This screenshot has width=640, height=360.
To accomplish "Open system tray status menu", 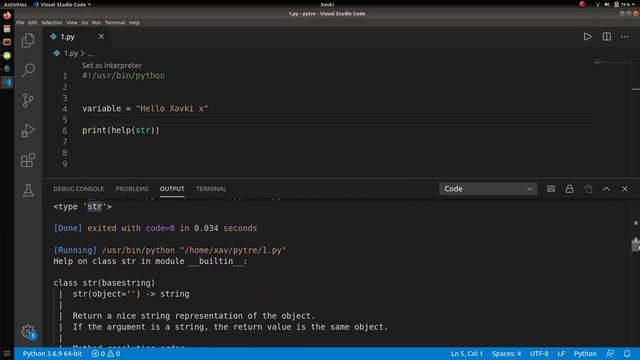I will click(616, 4).
